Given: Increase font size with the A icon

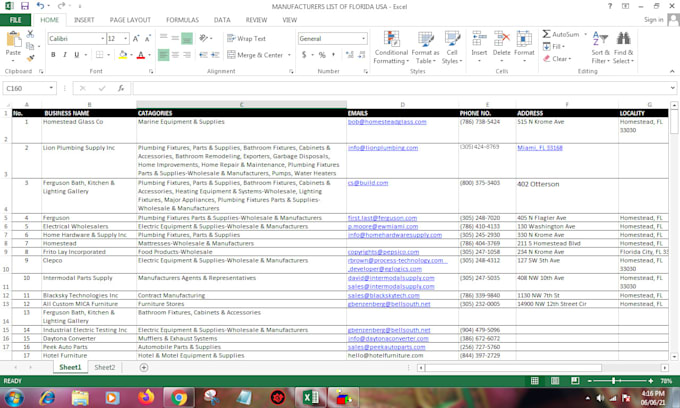Looking at the screenshot, I should click(136, 39).
